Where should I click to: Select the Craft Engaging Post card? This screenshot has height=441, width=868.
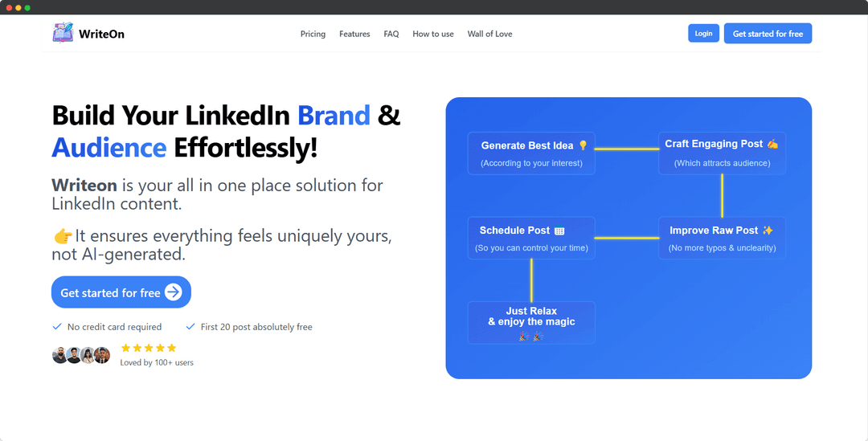coord(722,153)
